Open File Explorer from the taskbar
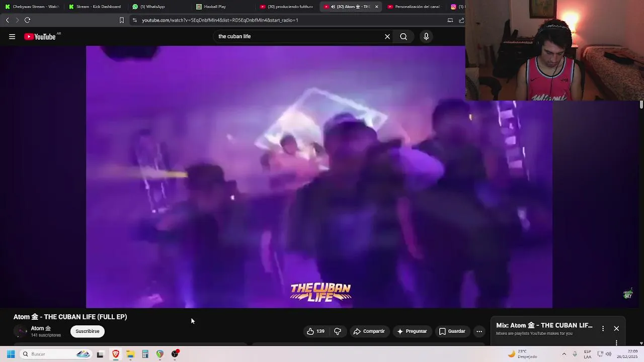Image resolution: width=644 pixels, height=362 pixels. pos(130,354)
